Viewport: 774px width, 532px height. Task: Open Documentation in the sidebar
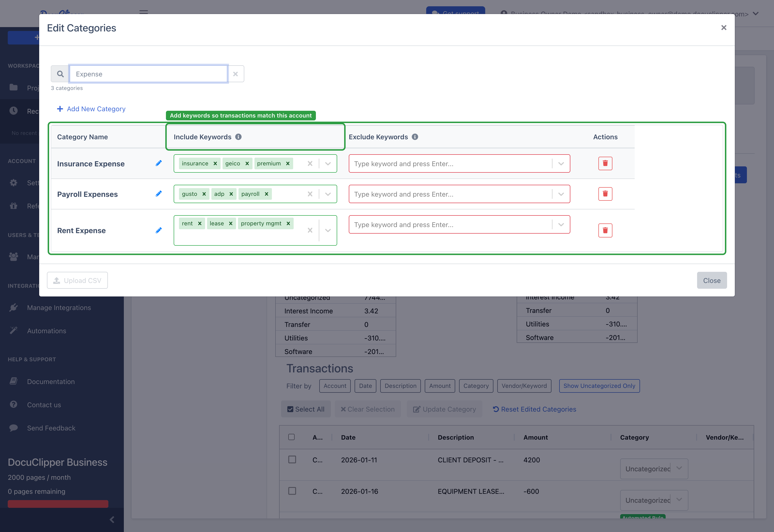click(51, 381)
